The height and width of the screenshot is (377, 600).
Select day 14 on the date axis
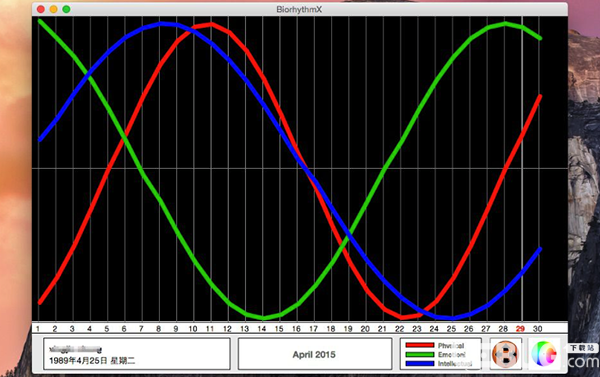(262, 329)
